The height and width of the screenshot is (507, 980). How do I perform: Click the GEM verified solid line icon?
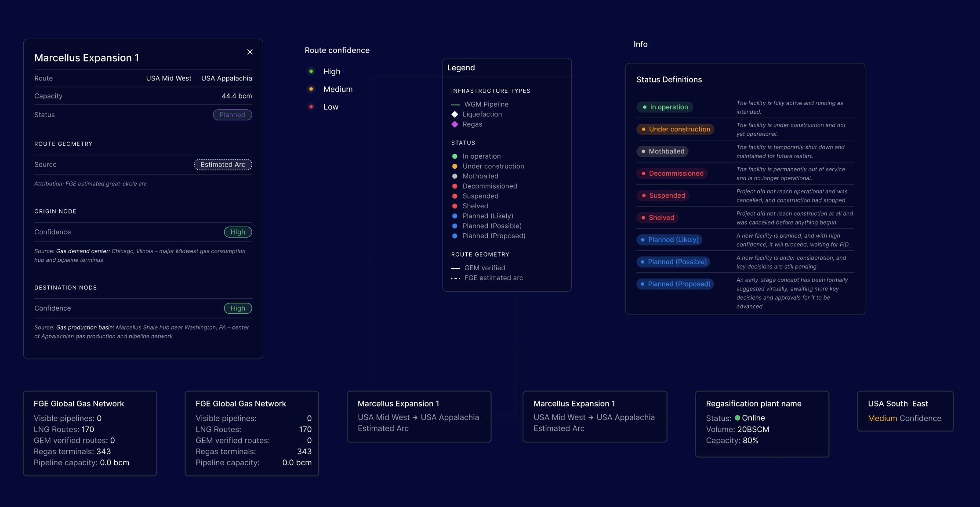click(x=456, y=268)
